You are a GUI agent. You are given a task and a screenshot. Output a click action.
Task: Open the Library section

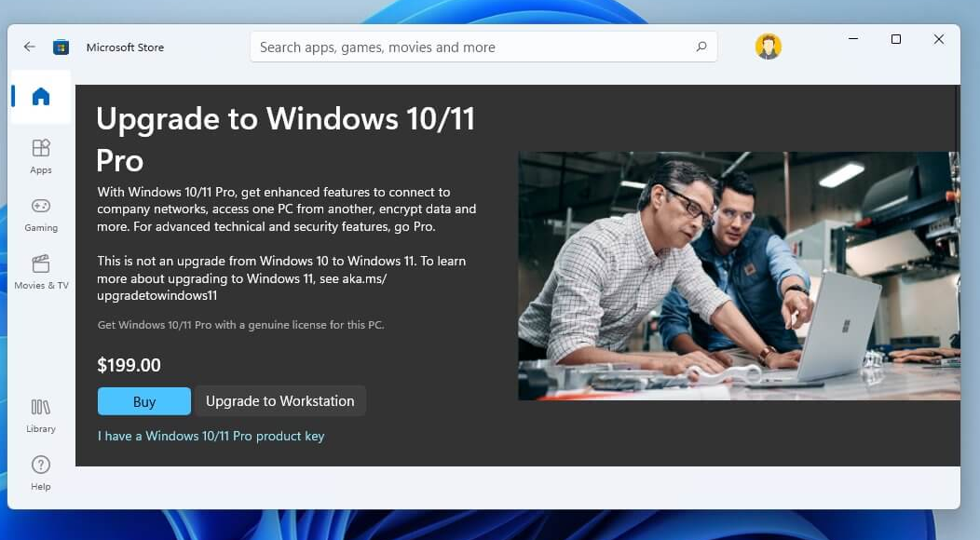pos(40,415)
